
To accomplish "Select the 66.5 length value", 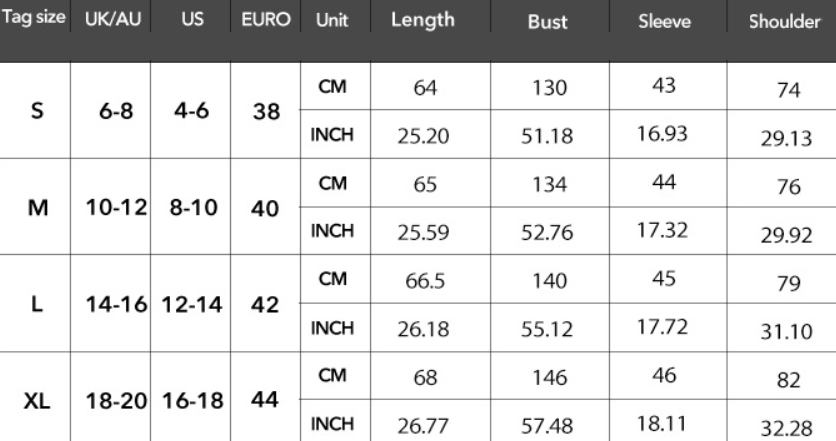I will (423, 281).
